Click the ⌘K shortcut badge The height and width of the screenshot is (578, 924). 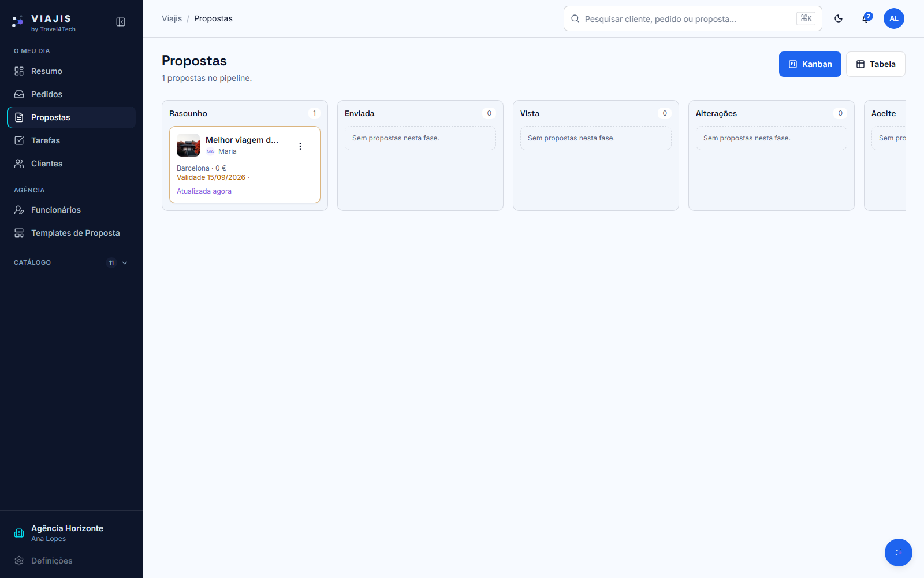click(806, 18)
